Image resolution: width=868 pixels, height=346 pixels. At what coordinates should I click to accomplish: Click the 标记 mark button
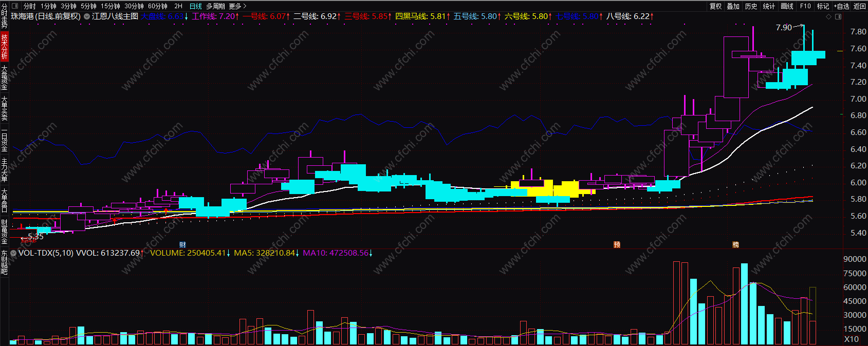tap(823, 6)
